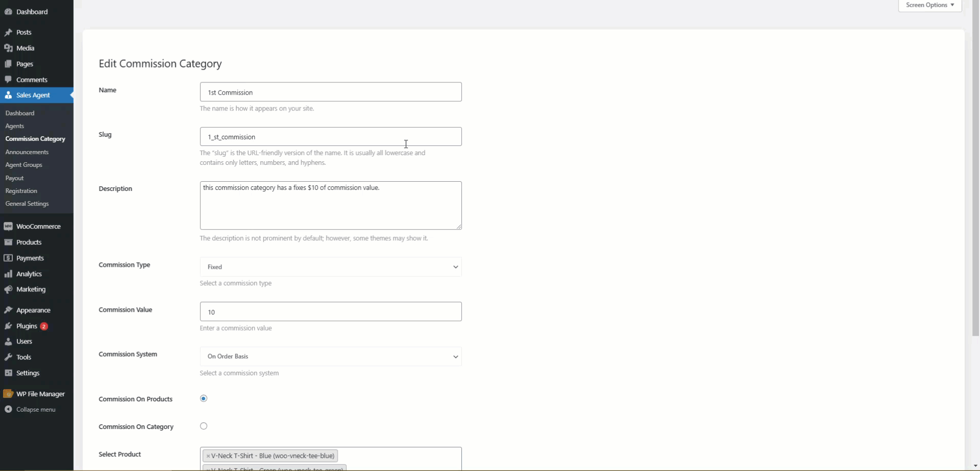Viewport: 980px width, 471px height.
Task: Click the WooCommerce logo icon
Action: coord(8,226)
